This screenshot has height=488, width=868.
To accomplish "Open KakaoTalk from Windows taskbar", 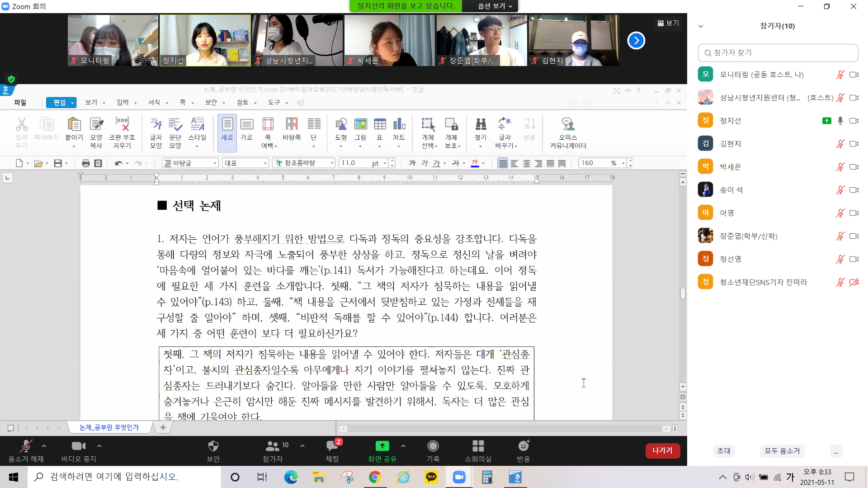I will click(431, 477).
